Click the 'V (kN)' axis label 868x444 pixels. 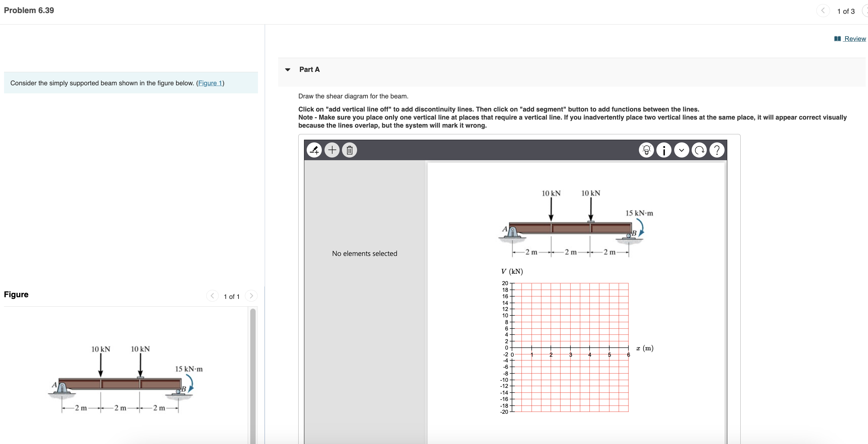tap(512, 271)
